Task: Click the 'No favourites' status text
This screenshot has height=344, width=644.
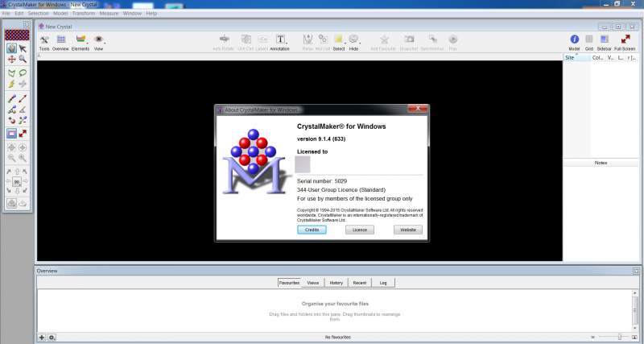Action: pyautogui.click(x=337, y=338)
